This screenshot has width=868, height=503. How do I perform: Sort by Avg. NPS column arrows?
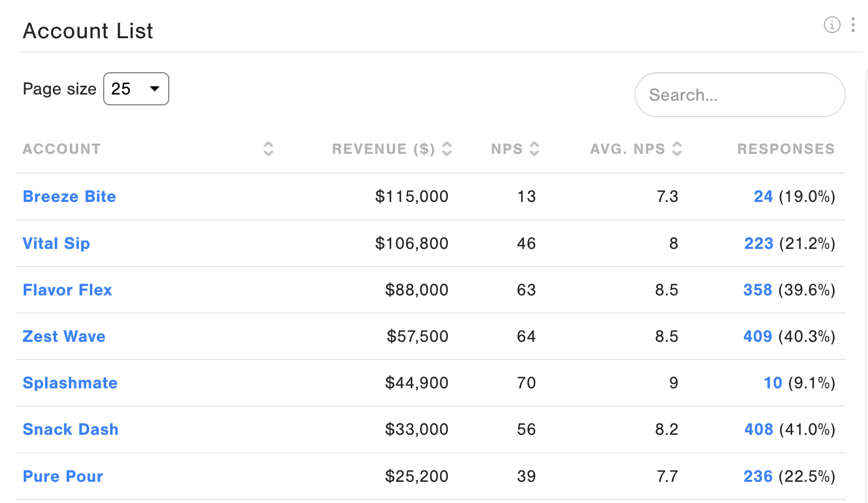pyautogui.click(x=677, y=149)
